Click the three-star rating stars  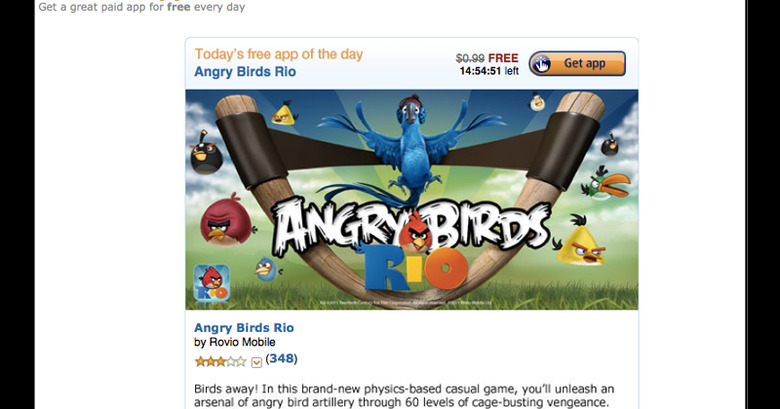pyautogui.click(x=220, y=362)
